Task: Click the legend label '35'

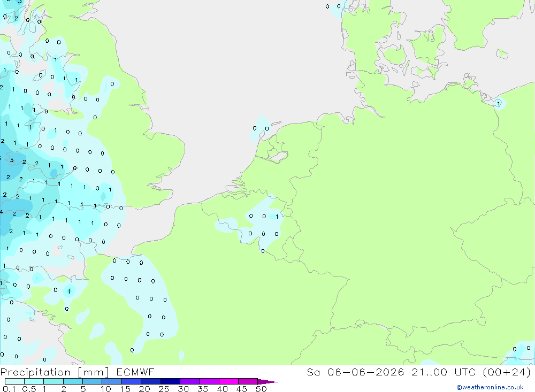Action: pyautogui.click(x=203, y=389)
